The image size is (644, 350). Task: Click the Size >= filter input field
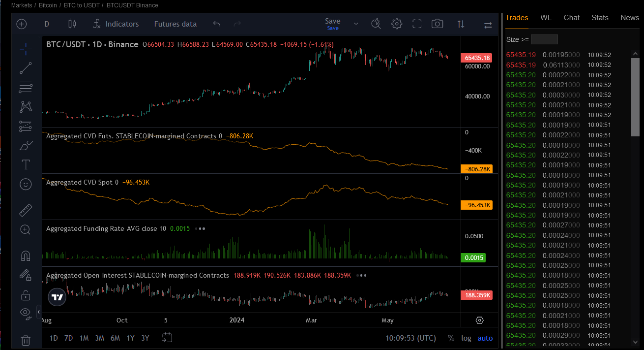pyautogui.click(x=544, y=39)
